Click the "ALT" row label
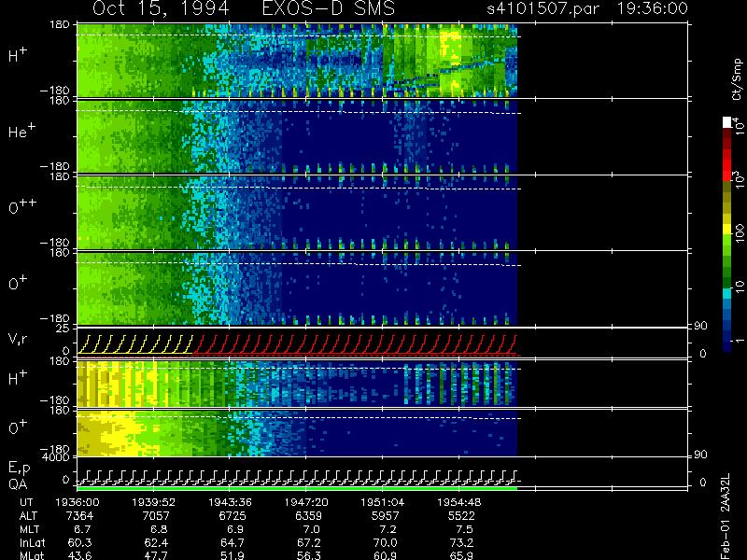This screenshot has height=560, width=747. (x=28, y=516)
